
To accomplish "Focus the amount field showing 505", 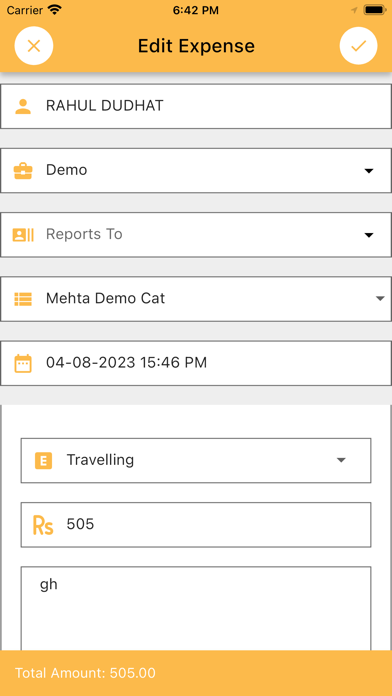I will click(196, 525).
